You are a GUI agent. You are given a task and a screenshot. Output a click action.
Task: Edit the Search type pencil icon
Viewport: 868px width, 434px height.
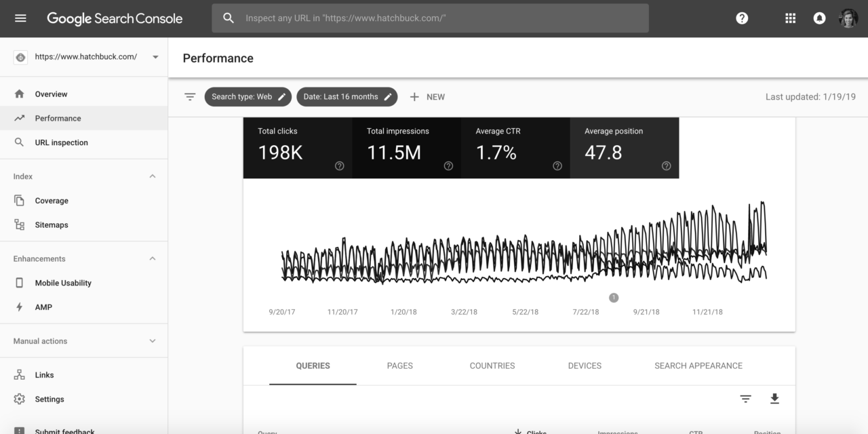[x=282, y=97]
